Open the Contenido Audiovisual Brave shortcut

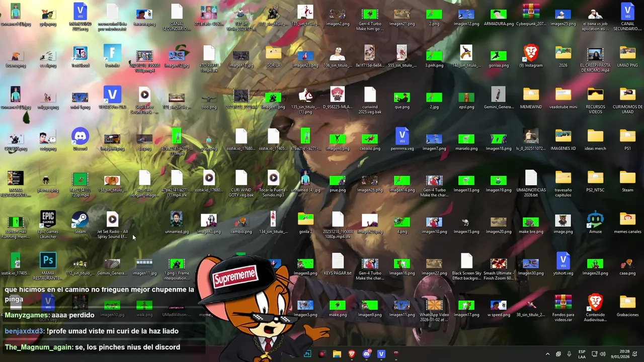pos(595,308)
